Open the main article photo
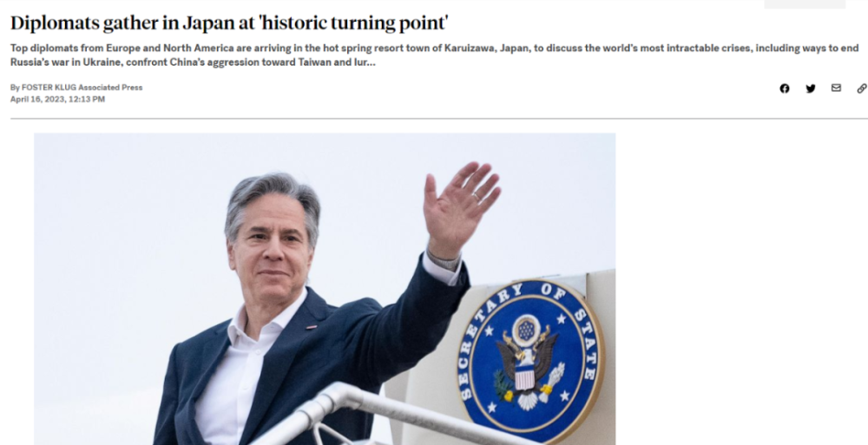This screenshot has height=445, width=868. click(x=325, y=288)
